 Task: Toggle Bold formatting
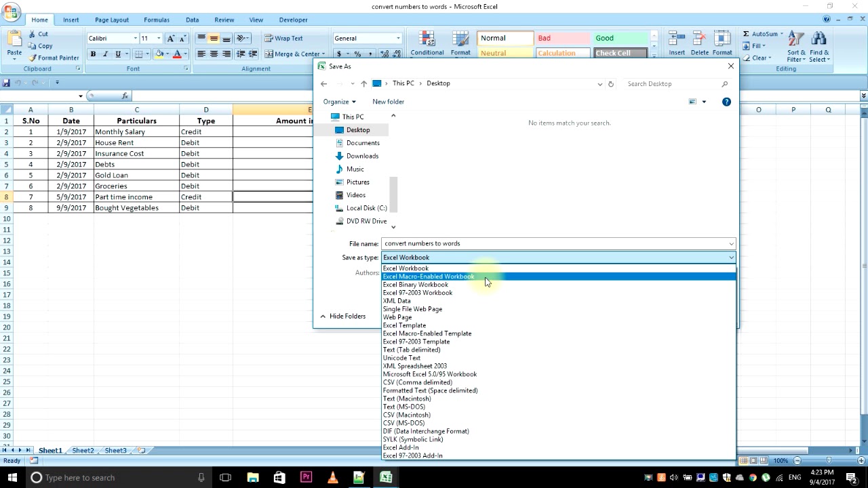pos(93,54)
